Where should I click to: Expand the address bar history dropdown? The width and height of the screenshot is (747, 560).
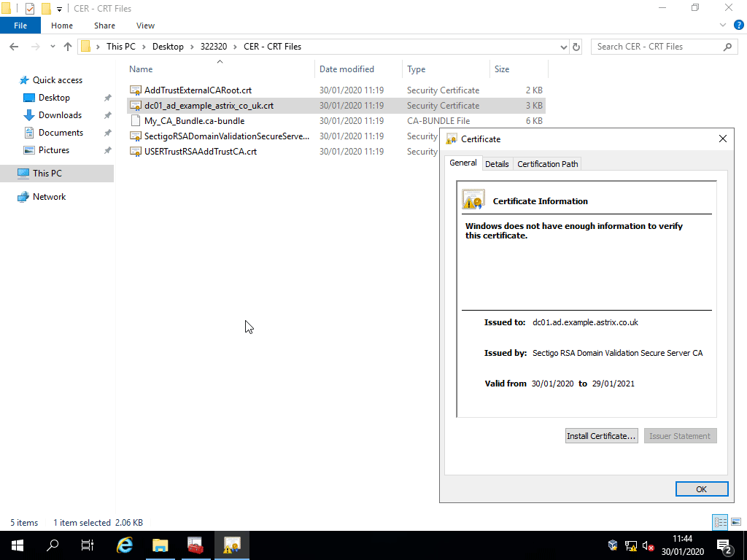(562, 46)
